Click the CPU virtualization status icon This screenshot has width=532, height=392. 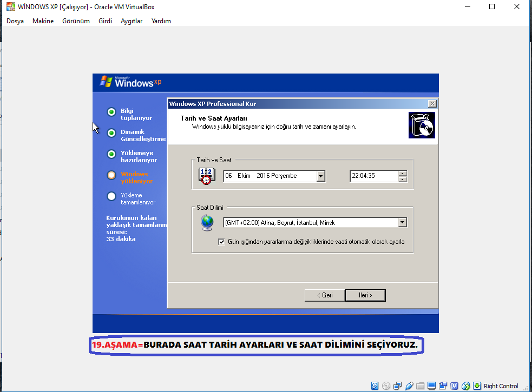coord(454,386)
